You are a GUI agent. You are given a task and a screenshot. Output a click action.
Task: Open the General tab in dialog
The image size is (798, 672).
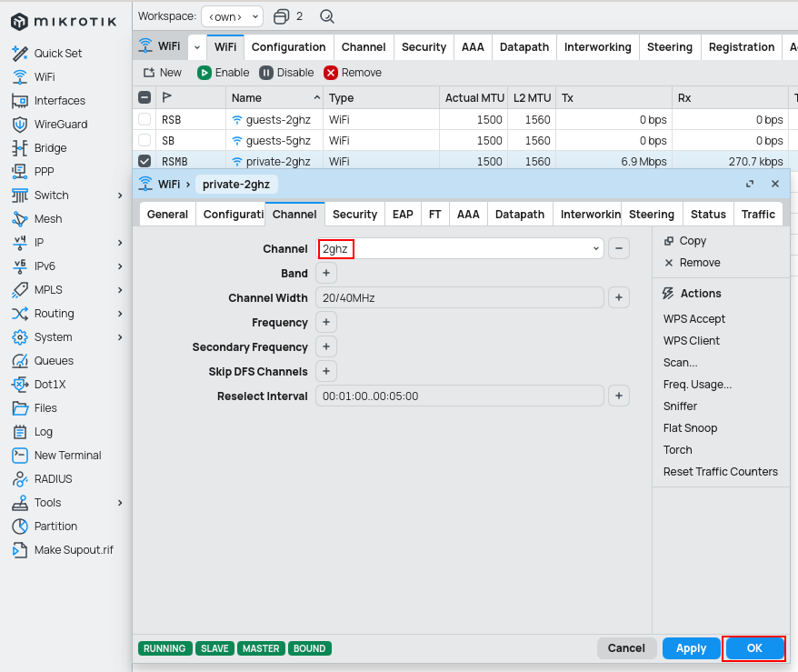coord(167,215)
